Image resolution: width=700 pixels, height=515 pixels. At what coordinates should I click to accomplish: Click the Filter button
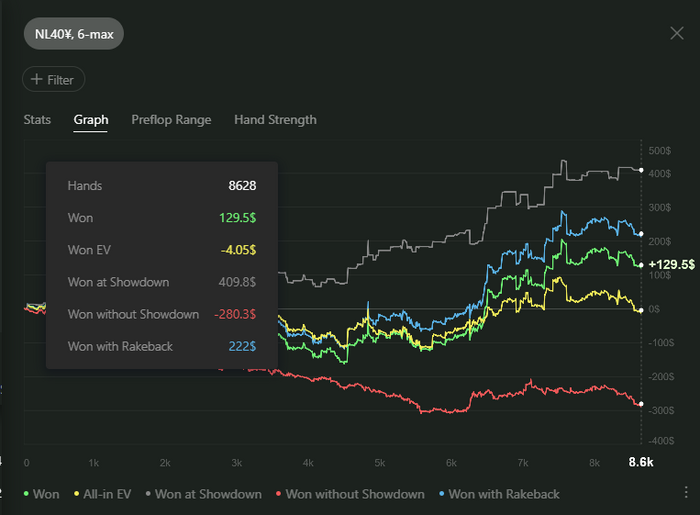click(x=54, y=79)
